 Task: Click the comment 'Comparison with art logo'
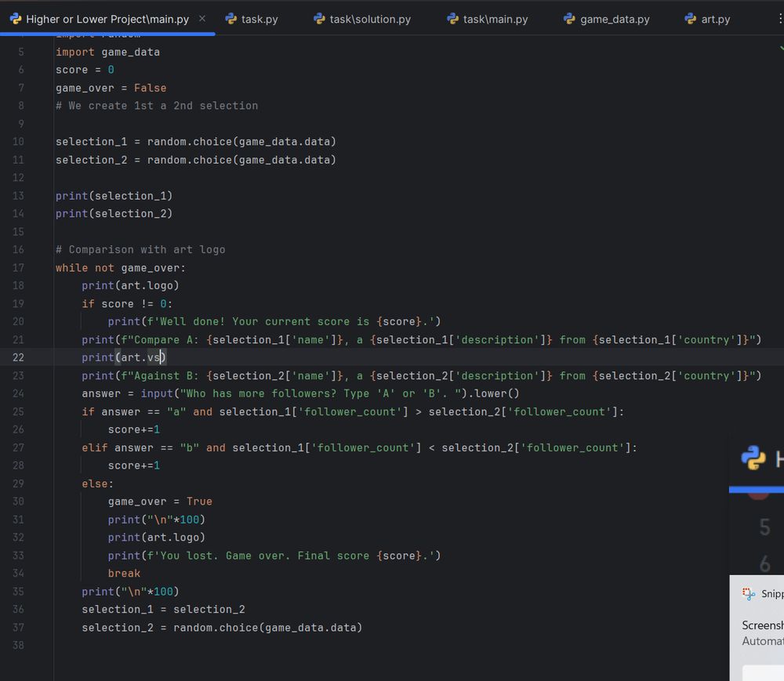click(x=140, y=250)
